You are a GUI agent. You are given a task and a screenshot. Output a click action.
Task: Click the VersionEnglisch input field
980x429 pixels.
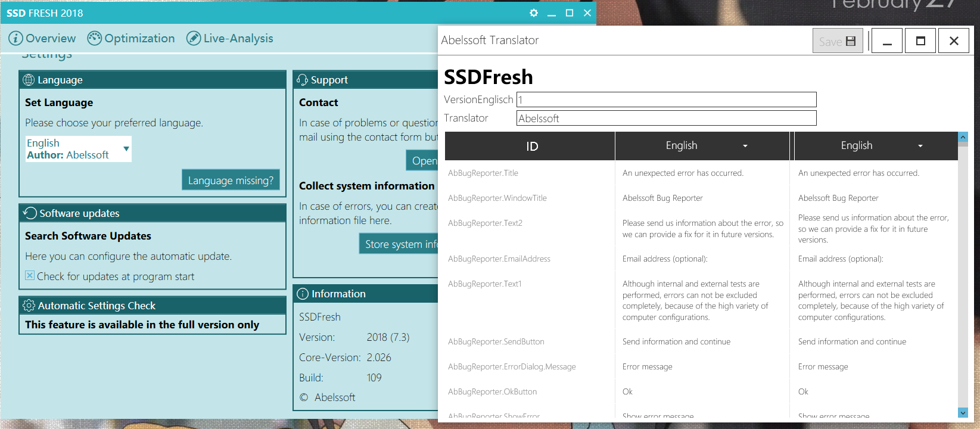(666, 100)
